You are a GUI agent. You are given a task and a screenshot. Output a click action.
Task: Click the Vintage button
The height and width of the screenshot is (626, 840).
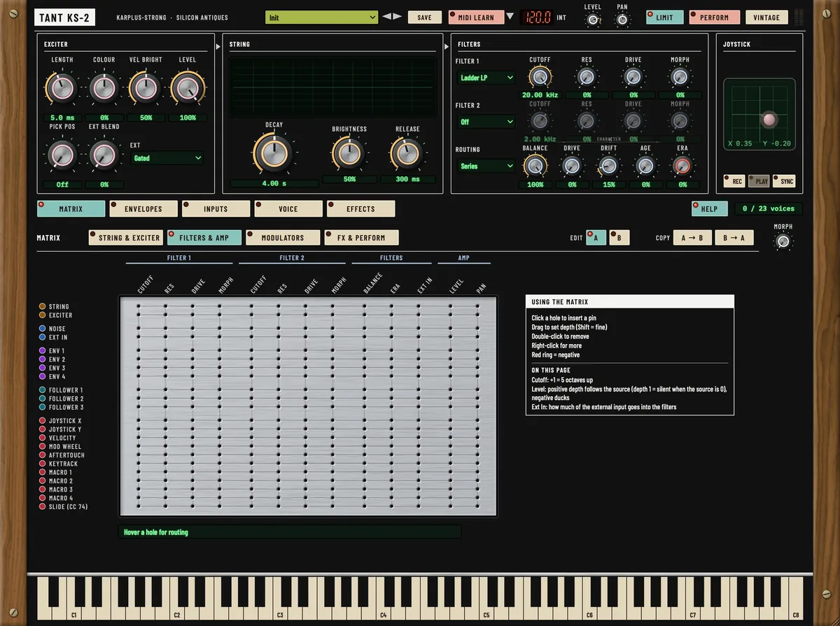coord(766,17)
